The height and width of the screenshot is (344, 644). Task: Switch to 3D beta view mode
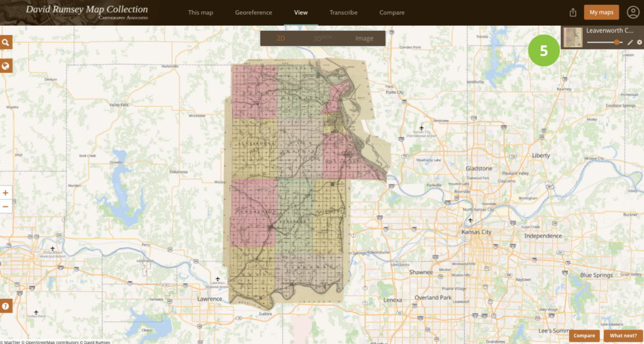(323, 38)
